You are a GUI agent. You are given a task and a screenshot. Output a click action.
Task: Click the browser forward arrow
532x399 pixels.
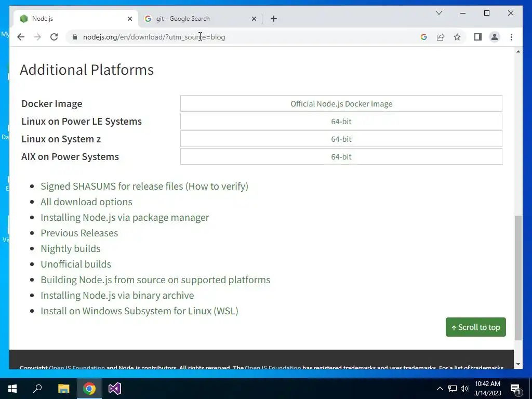pos(37,37)
